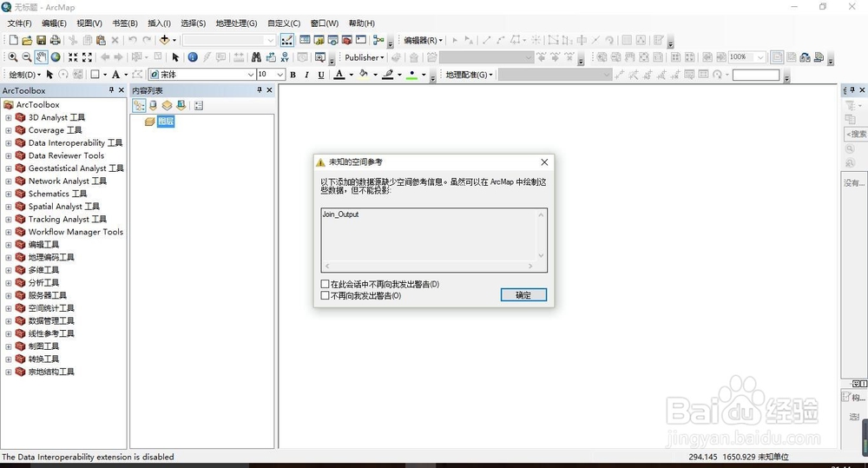This screenshot has height=468, width=868.
Task: Open the ArcToolbox window icon
Action: pyautogui.click(x=347, y=40)
